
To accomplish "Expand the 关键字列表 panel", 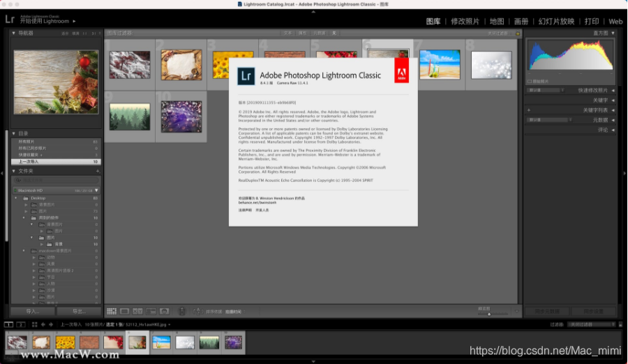I will (x=613, y=110).
